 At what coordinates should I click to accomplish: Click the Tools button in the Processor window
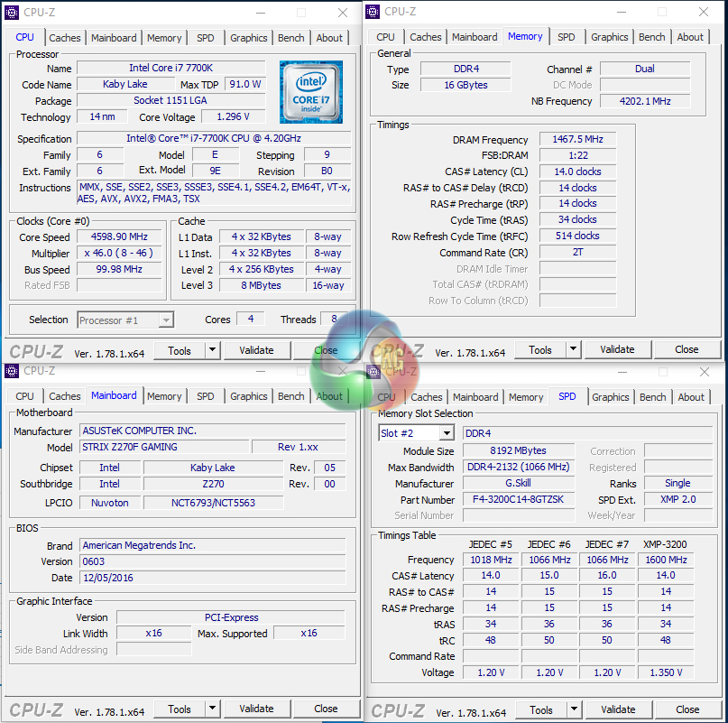click(180, 350)
